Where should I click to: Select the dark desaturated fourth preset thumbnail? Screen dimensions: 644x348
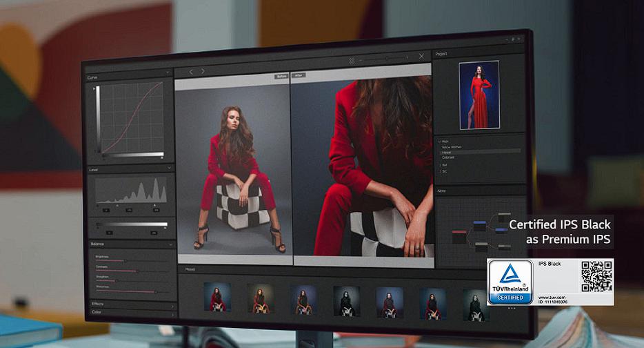tap(347, 302)
